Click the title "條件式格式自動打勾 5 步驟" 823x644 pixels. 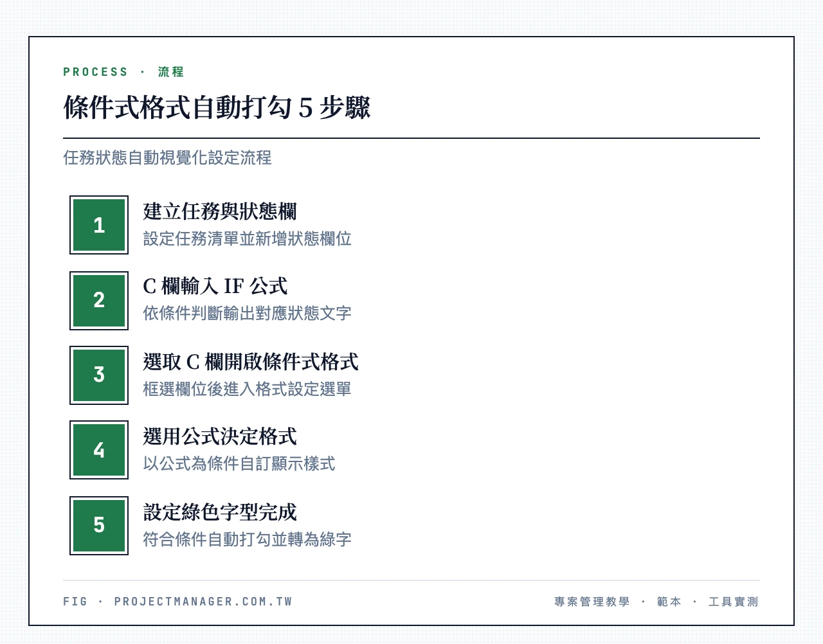coord(217,107)
